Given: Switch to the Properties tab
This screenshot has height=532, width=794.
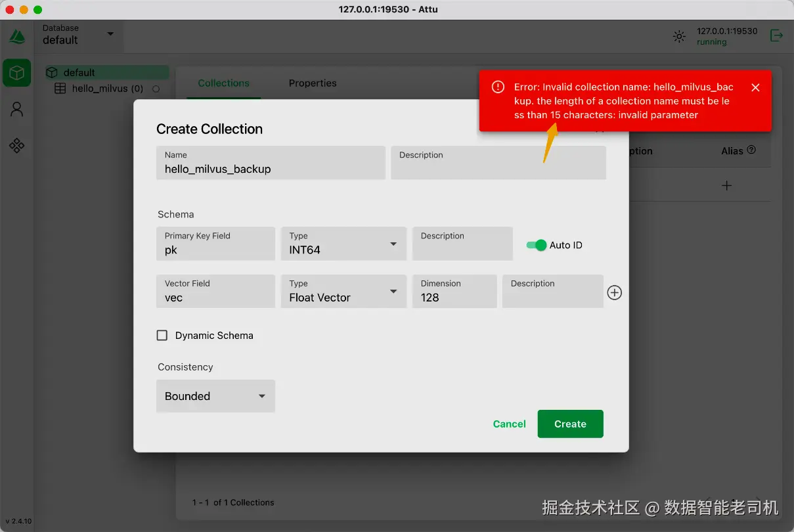Looking at the screenshot, I should coord(313,83).
